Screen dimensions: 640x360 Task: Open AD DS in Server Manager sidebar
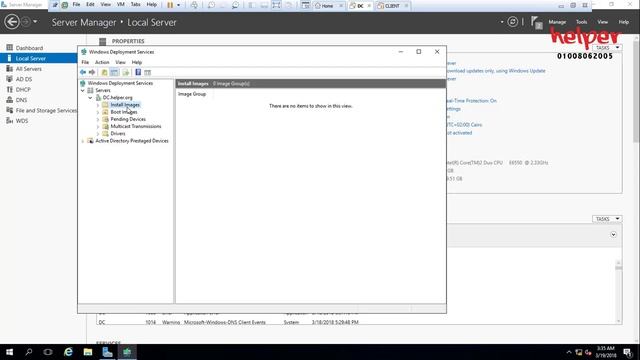(24, 79)
